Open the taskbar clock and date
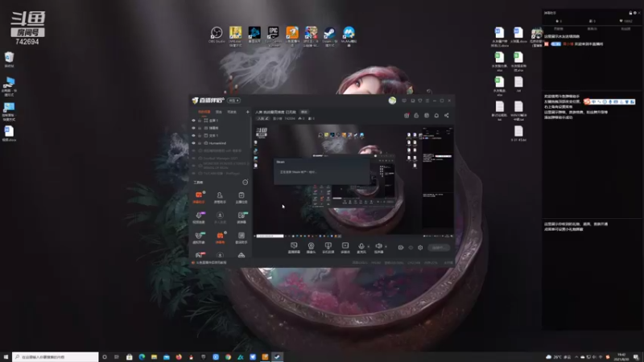 pos(621,357)
